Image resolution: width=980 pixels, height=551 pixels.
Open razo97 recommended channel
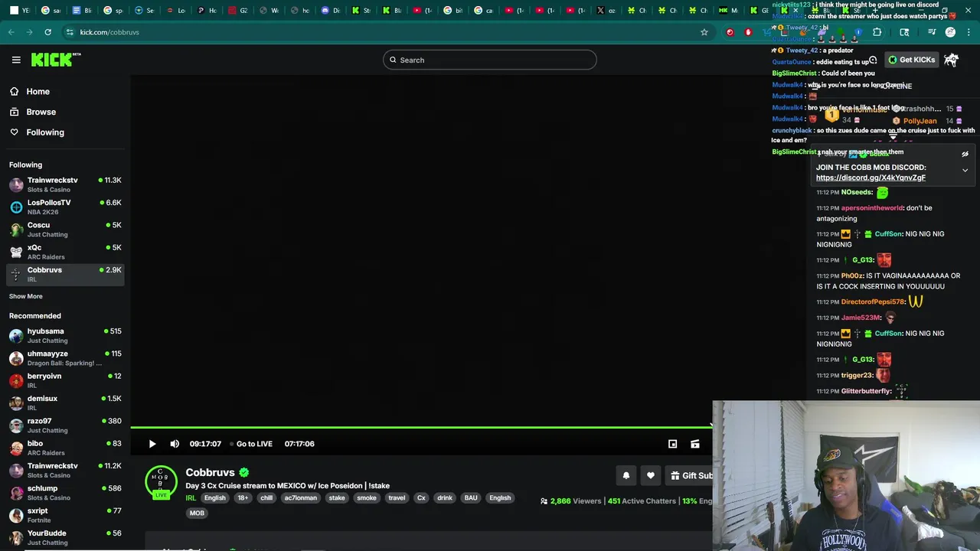[65, 425]
